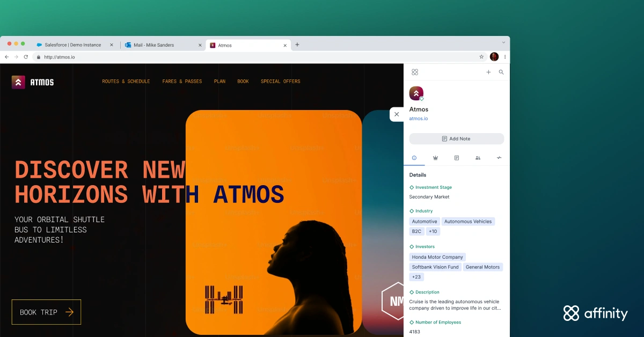Image resolution: width=644 pixels, height=337 pixels.
Task: Open the browser profile avatar
Action: [494, 57]
